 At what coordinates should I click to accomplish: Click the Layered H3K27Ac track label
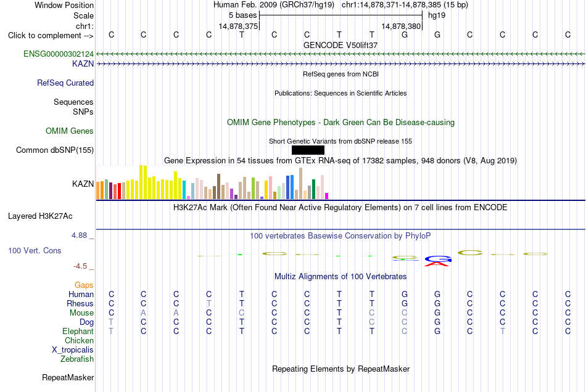(x=40, y=216)
